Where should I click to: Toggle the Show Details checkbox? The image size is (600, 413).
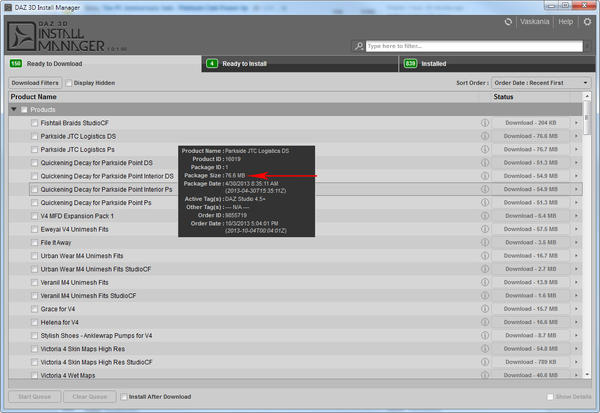click(550, 397)
